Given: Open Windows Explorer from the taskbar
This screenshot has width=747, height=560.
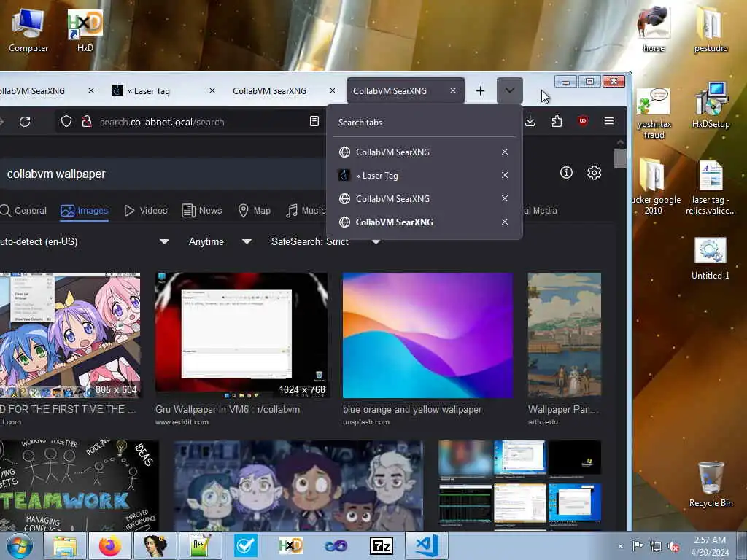Looking at the screenshot, I should coord(65,545).
